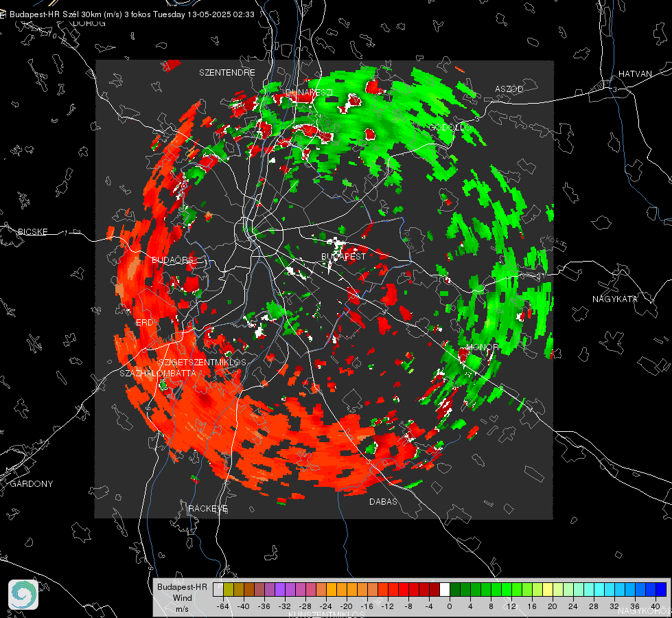Screen dimensions: 672x618
Task: Click the legend value -24
Action: [326, 606]
